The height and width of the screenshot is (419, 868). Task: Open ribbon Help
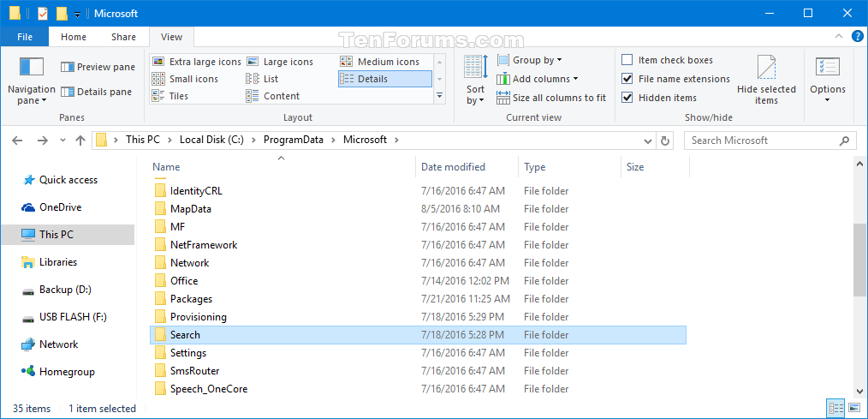click(x=856, y=37)
